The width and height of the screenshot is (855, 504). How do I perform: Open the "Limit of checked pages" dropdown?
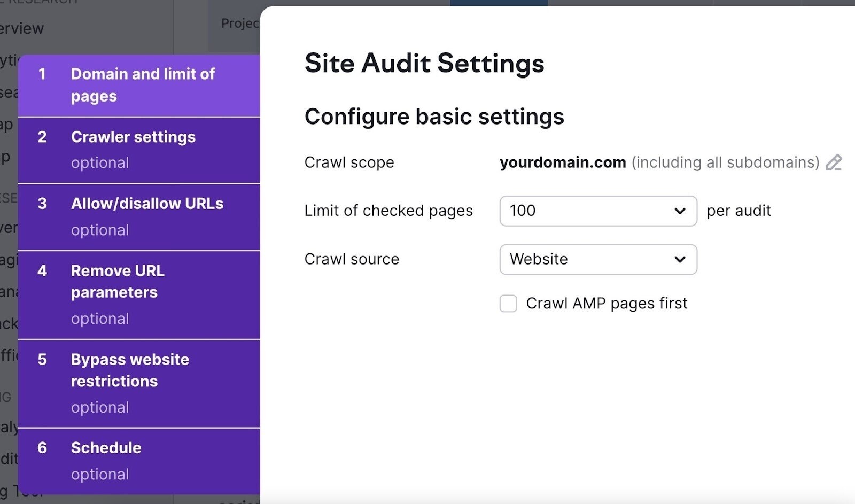[598, 211]
